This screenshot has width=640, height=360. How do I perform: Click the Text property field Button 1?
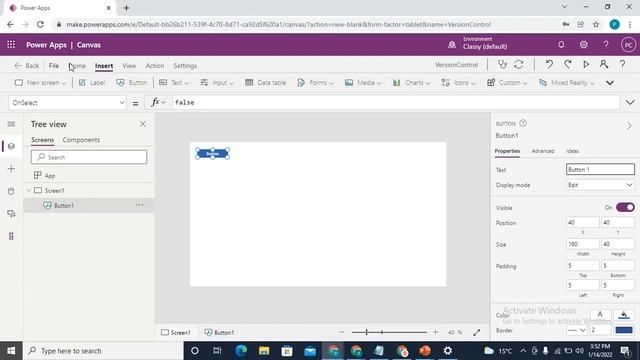coord(600,169)
